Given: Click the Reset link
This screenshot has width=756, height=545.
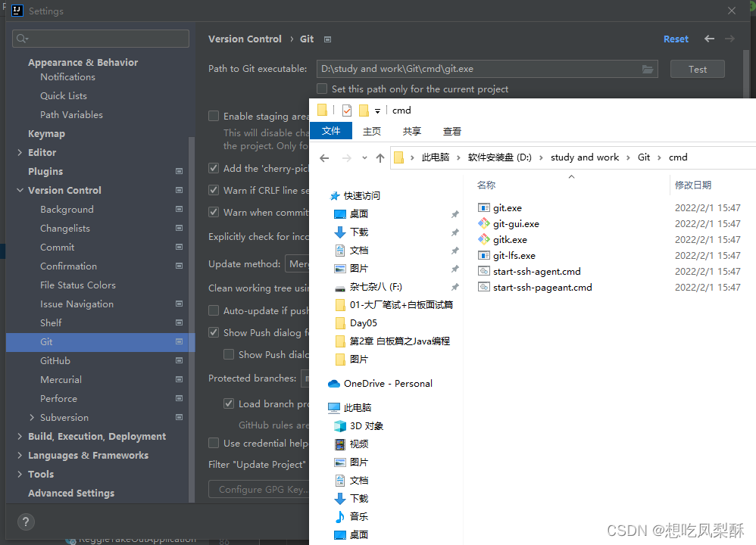Looking at the screenshot, I should 676,39.
